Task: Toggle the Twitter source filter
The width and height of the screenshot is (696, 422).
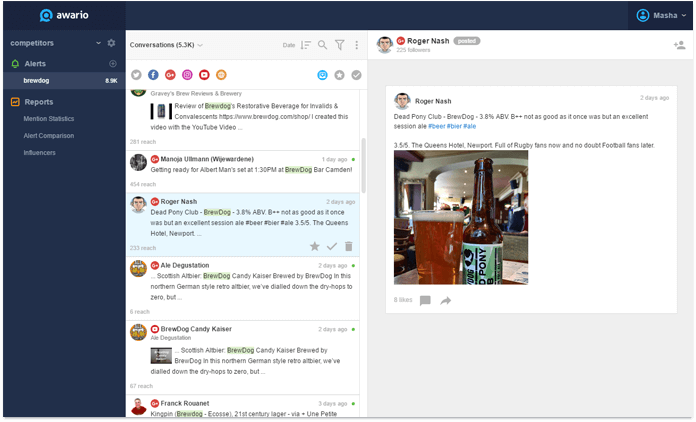Action: tap(136, 75)
